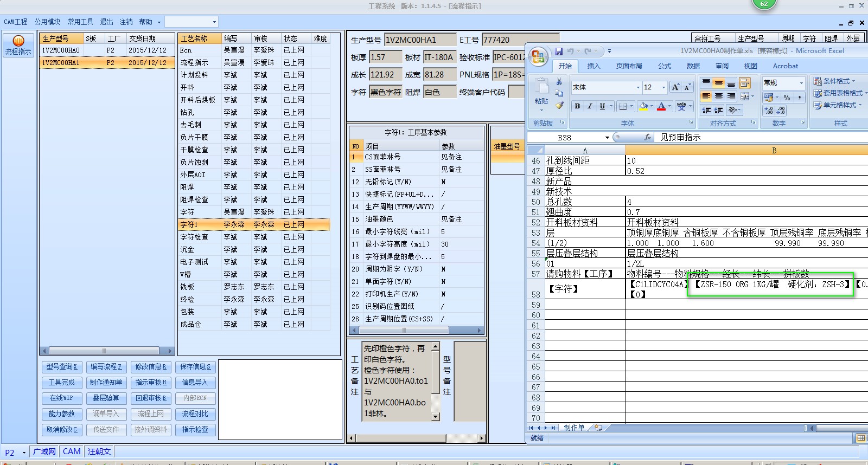Toggle Underline formatting in Excel

point(602,106)
